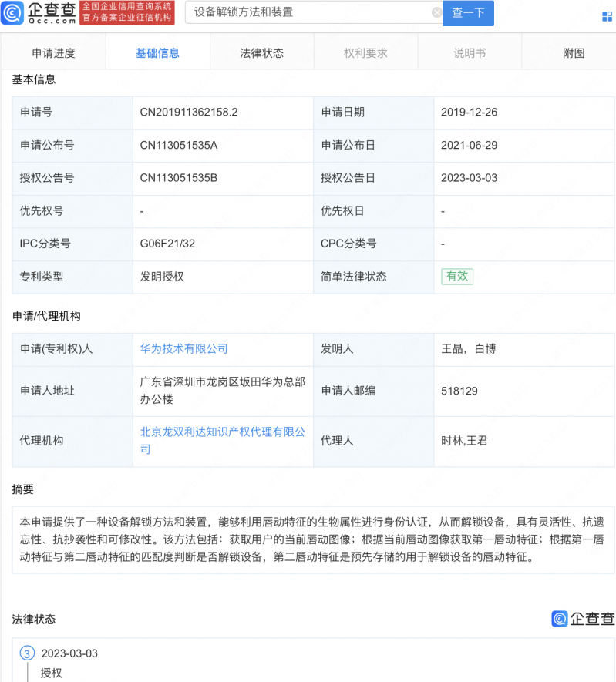Click grant number CN113051535B
The height and width of the screenshot is (682, 616).
click(x=178, y=178)
